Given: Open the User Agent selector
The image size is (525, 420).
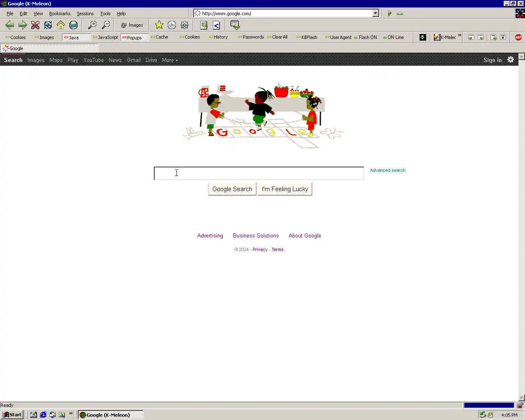Looking at the screenshot, I should tap(338, 37).
